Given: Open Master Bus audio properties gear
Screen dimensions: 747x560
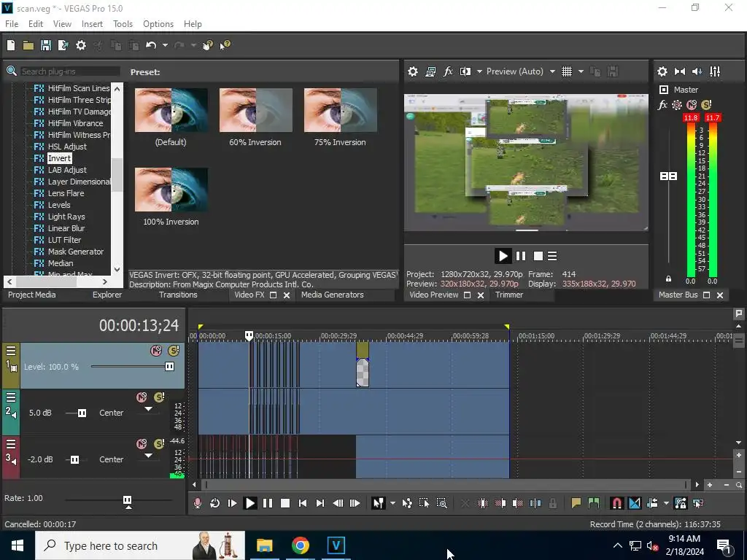Looking at the screenshot, I should (x=662, y=71).
